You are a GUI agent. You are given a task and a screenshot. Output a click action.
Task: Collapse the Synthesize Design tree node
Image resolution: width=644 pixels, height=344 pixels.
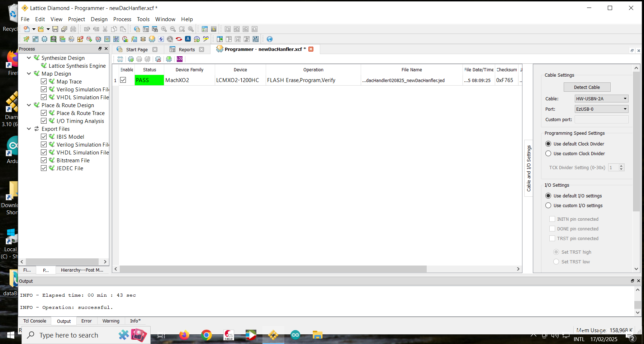tap(29, 58)
